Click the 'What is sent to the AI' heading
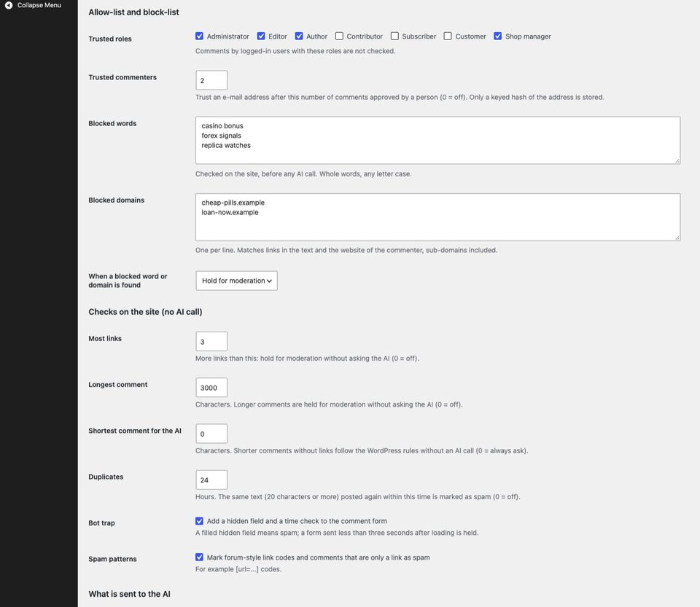The image size is (700, 607). [130, 594]
